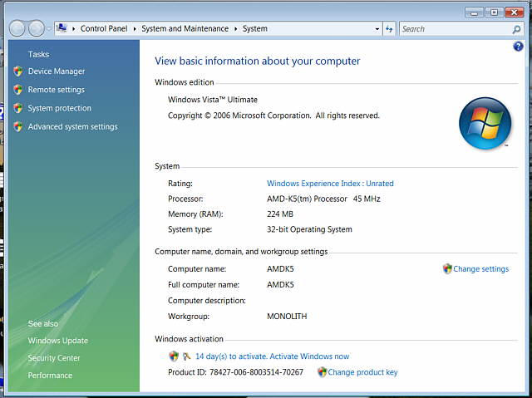Click the Copyright 2006 Microsoft Corporation line
The height and width of the screenshot is (398, 532).
pos(273,115)
